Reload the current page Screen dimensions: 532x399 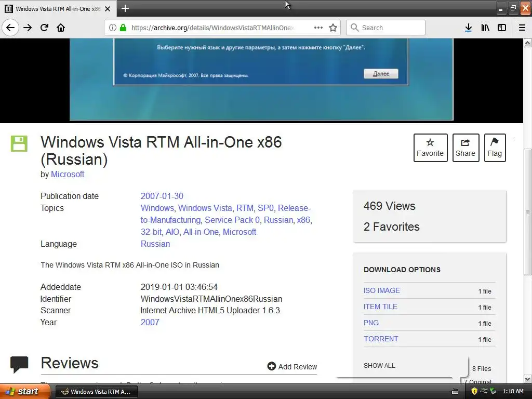[44, 28]
